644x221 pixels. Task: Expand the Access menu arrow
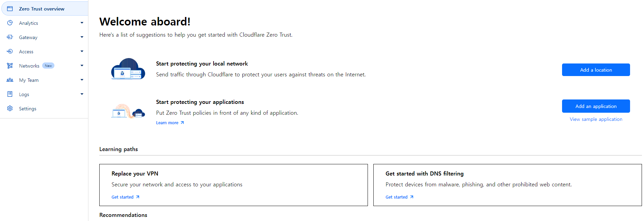[82, 51]
